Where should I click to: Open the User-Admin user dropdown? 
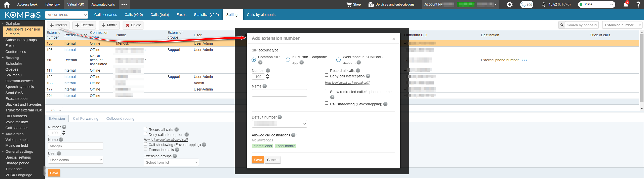point(75,160)
